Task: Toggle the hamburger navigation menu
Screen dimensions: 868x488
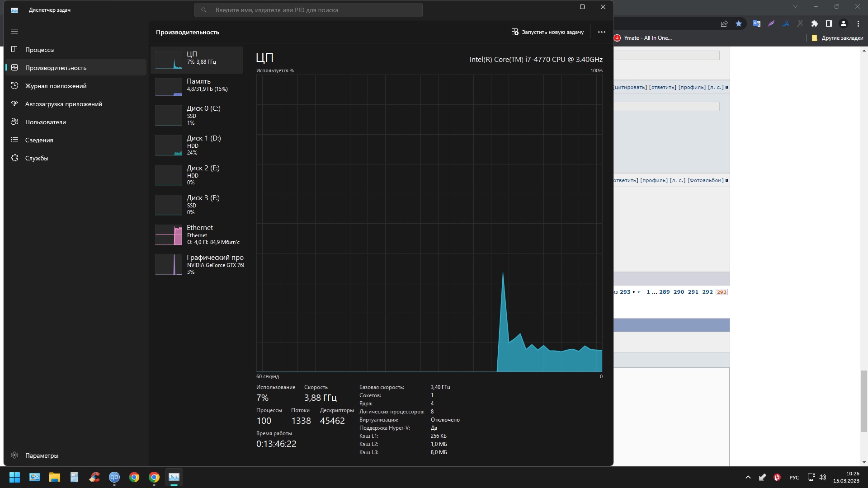Action: coord(14,31)
